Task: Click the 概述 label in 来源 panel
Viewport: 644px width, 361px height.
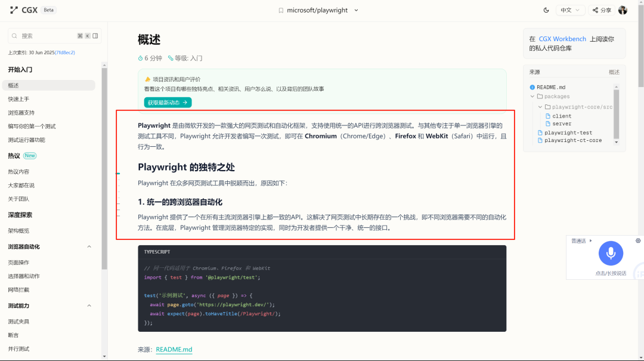Action: [x=614, y=72]
